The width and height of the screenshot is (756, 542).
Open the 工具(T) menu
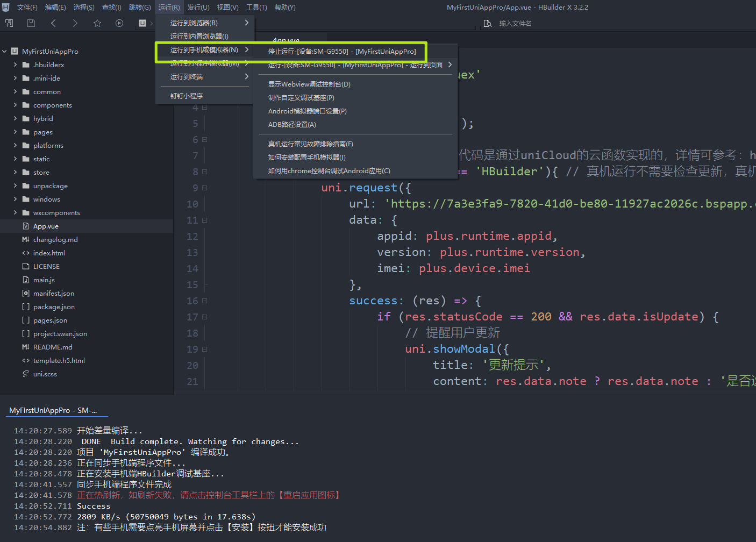tap(256, 8)
